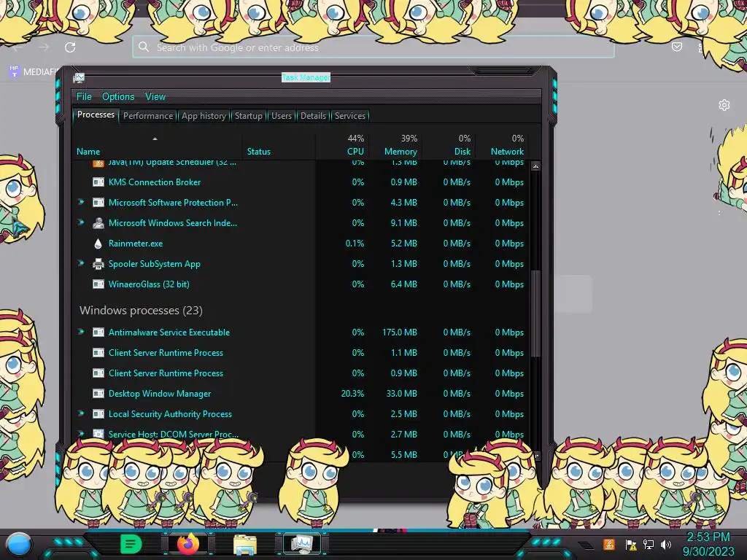Image resolution: width=747 pixels, height=560 pixels.
Task: Open the MEDIAFIRE bookmark in browser
Action: (34, 72)
